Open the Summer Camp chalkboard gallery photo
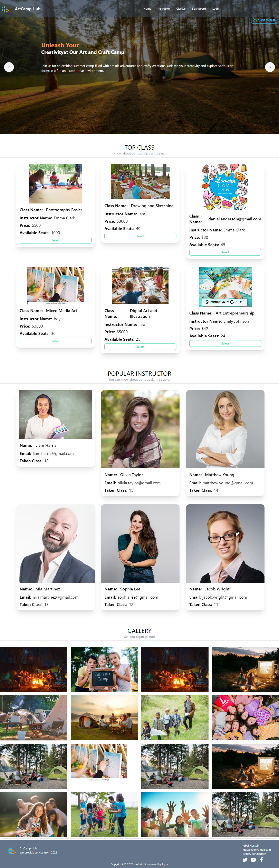This screenshot has height=868, width=279. point(104,669)
